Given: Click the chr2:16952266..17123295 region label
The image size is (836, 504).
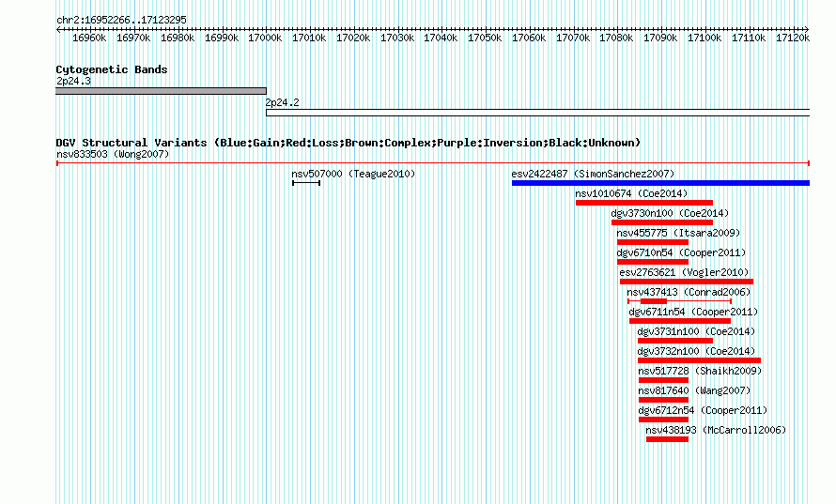Looking at the screenshot, I should [121, 20].
